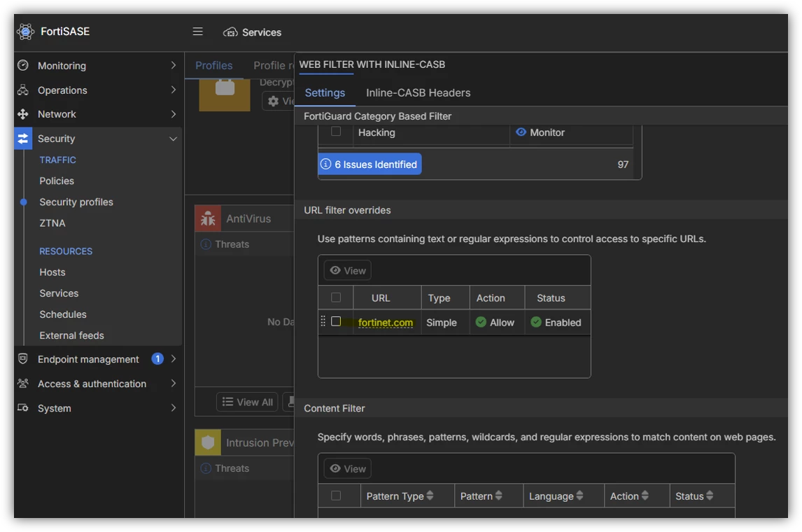Click the Services cloud icon in header
The image size is (802, 532).
coord(230,32)
